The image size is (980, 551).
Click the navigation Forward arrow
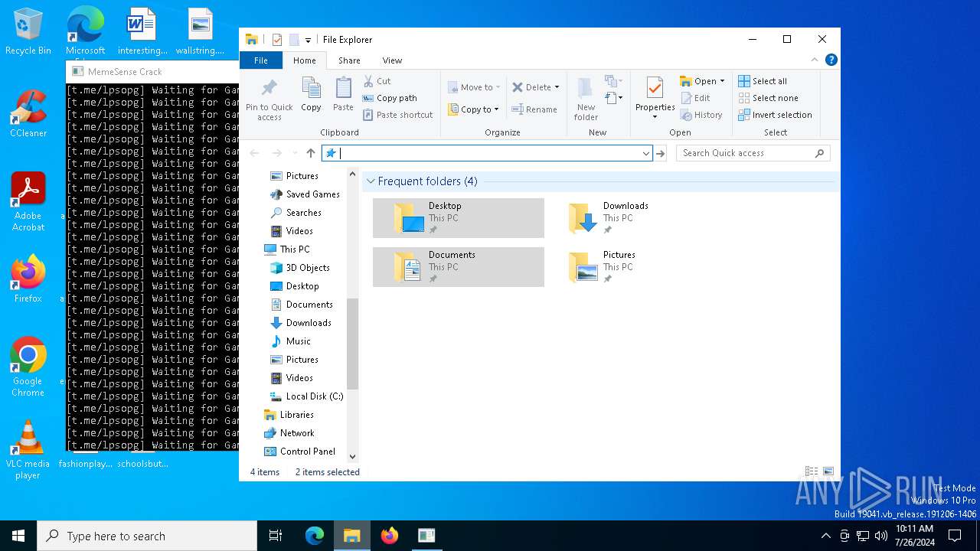tap(276, 153)
